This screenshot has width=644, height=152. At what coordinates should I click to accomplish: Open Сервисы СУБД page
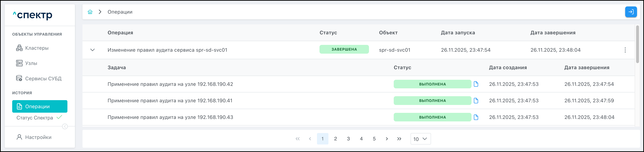tap(43, 79)
